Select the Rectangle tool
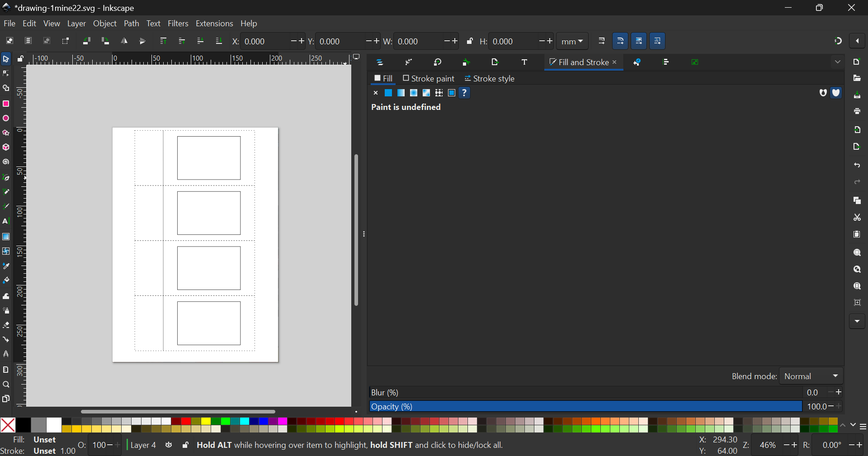The width and height of the screenshot is (868, 456). tap(6, 104)
